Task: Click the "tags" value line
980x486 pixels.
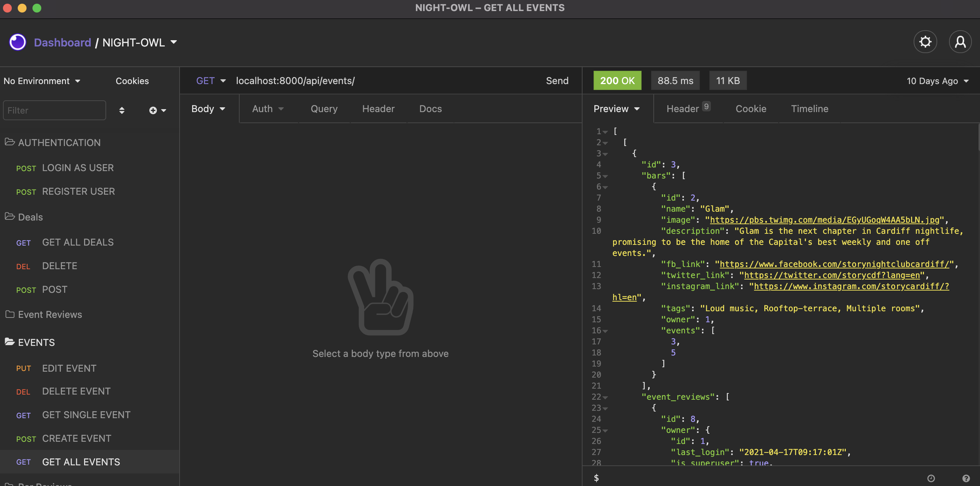Action: [793, 308]
